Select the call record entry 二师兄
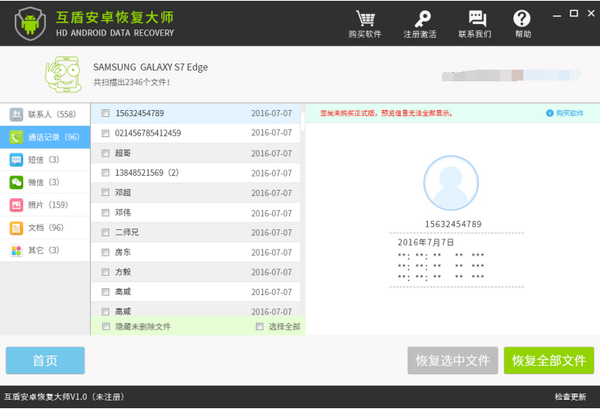The height and width of the screenshot is (409, 600). pyautogui.click(x=196, y=232)
